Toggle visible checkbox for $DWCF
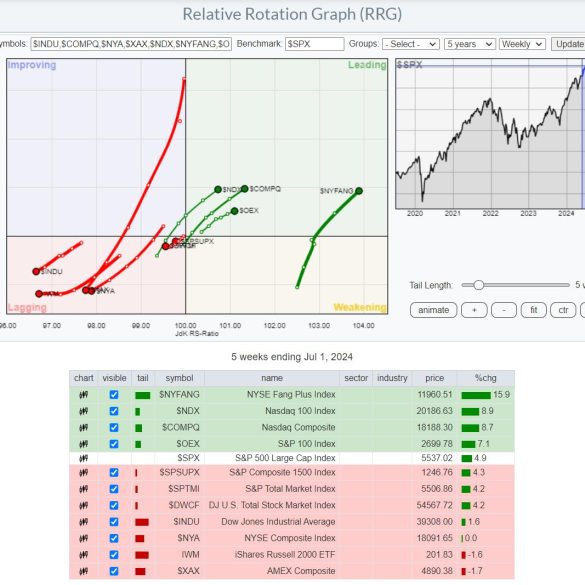This screenshot has width=585, height=585. [114, 506]
